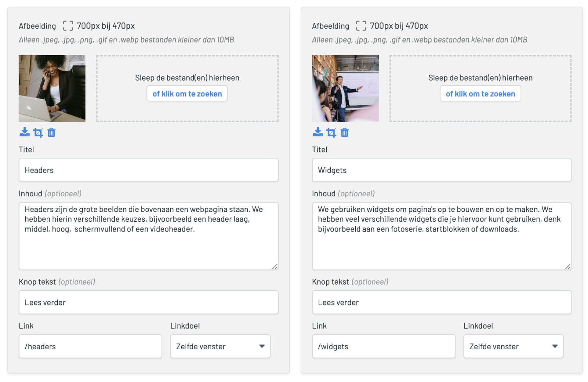Crop the Widgets image
This screenshot has width=588, height=382.
(x=331, y=132)
